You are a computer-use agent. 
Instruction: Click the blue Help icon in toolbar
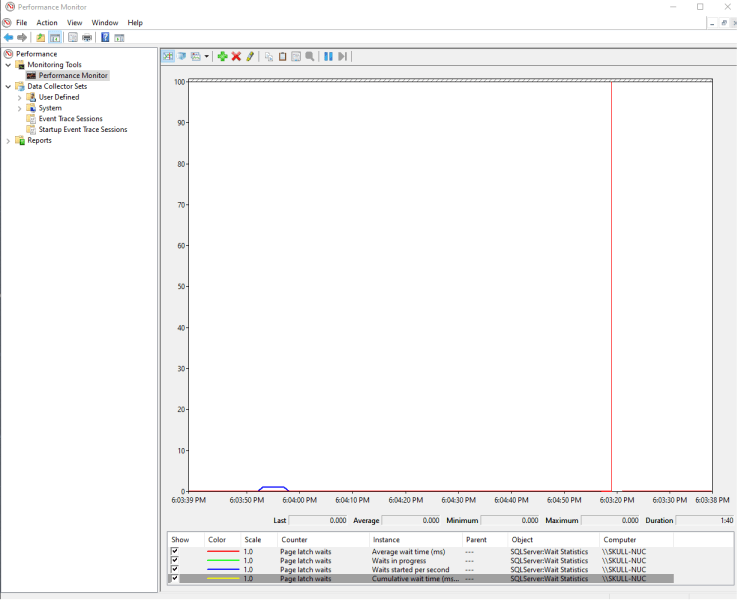(105, 38)
